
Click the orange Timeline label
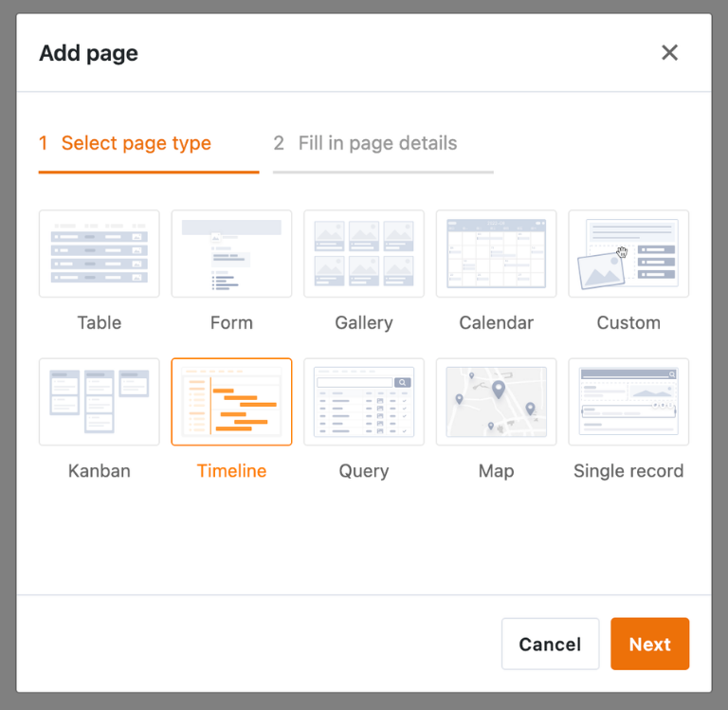[231, 471]
